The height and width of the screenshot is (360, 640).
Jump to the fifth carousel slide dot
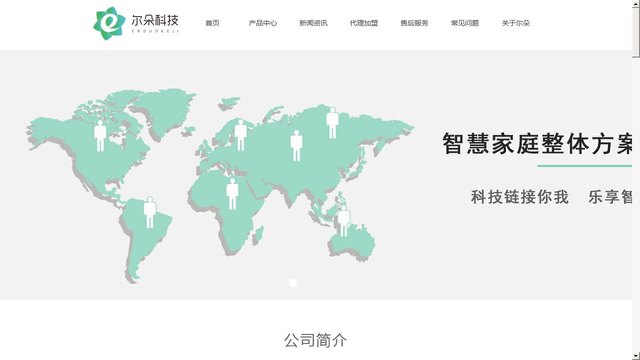point(341,282)
